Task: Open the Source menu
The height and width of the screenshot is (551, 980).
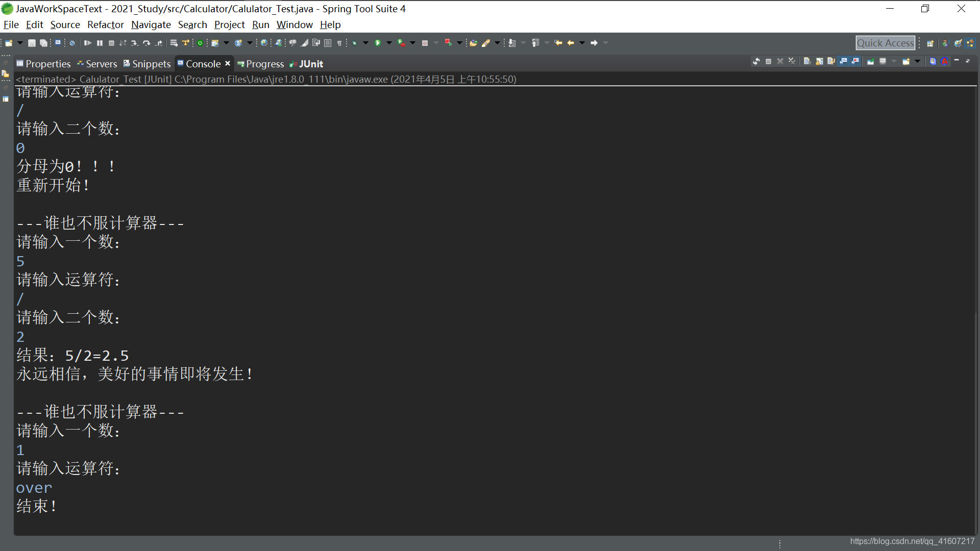Action: point(65,24)
